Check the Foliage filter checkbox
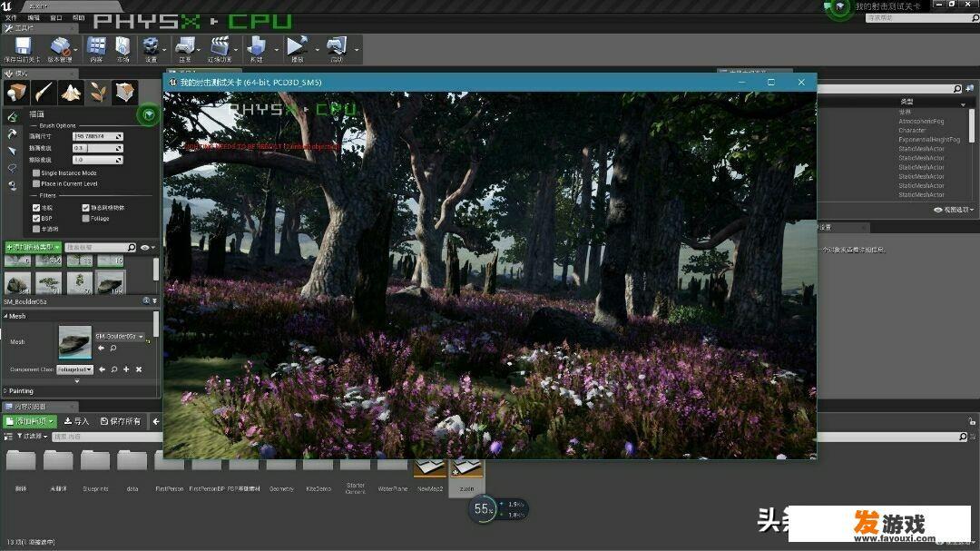The image size is (980, 551). pyautogui.click(x=85, y=218)
